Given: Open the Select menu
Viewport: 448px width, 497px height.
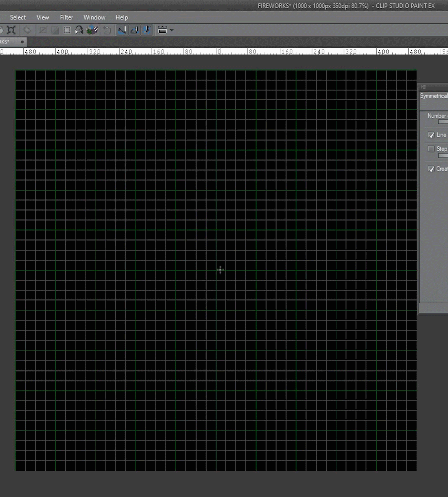Looking at the screenshot, I should point(18,17).
